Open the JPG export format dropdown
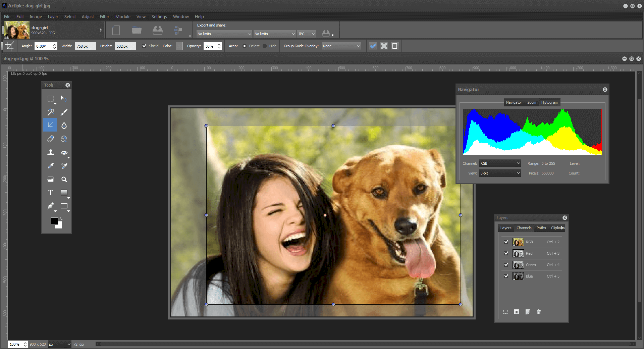This screenshot has width=644, height=349. 307,34
